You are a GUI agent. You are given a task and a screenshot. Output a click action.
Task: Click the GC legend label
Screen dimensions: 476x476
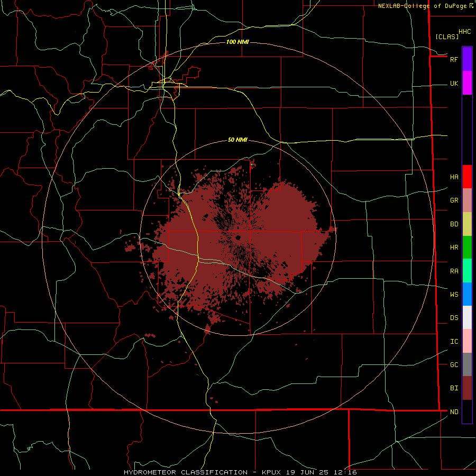click(454, 365)
